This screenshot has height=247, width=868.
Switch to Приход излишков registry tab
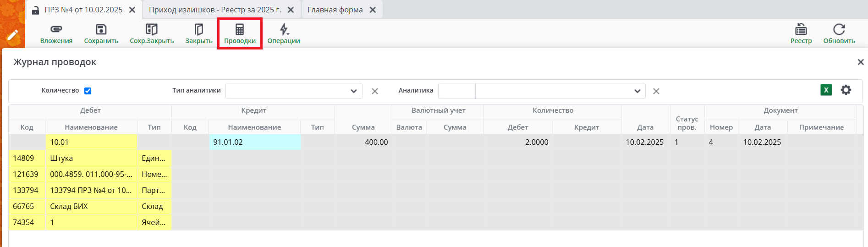point(215,10)
